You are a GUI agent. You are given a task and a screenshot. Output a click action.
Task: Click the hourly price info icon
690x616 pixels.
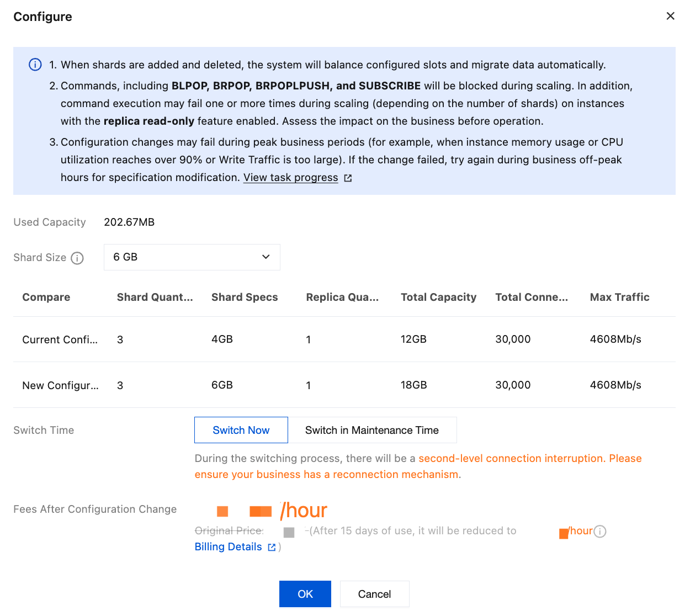[x=600, y=531]
